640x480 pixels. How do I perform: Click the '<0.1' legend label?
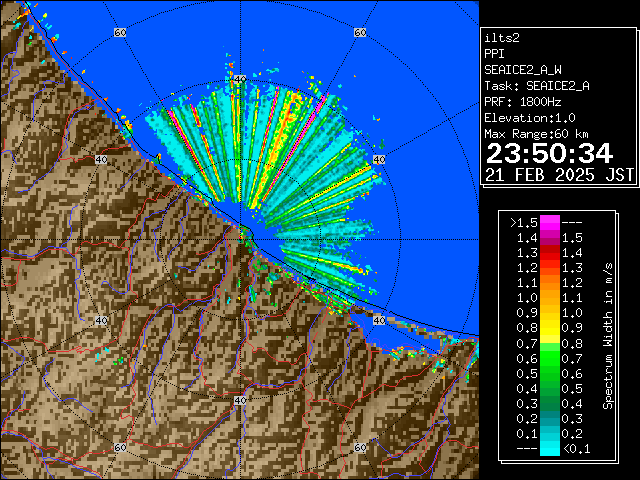tap(576, 449)
